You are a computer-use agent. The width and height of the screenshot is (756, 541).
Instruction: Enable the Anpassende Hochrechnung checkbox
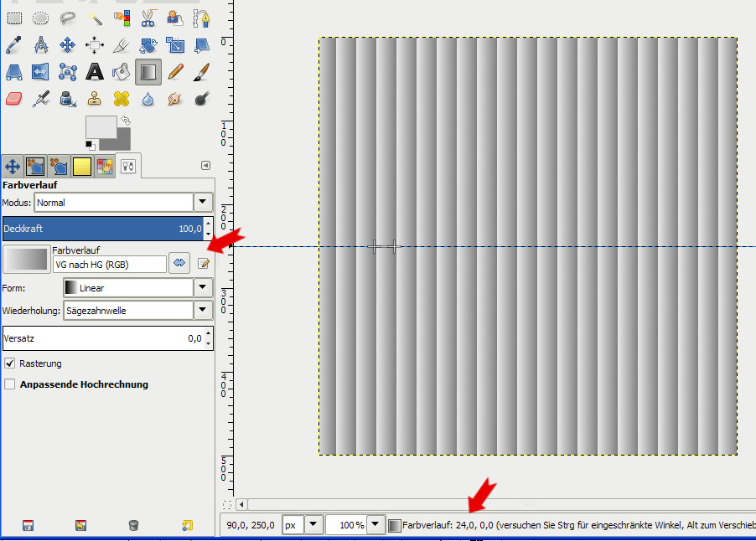point(10,384)
